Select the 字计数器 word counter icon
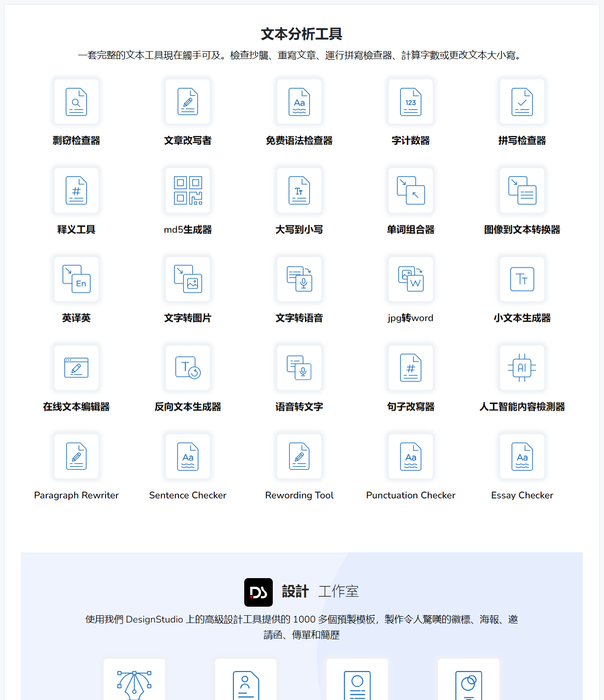The height and width of the screenshot is (700, 604). tap(411, 102)
